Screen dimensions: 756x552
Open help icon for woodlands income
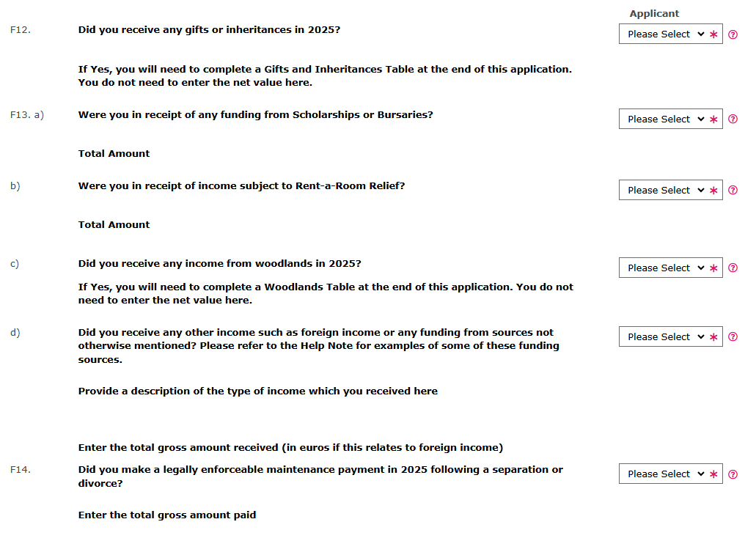(x=733, y=268)
